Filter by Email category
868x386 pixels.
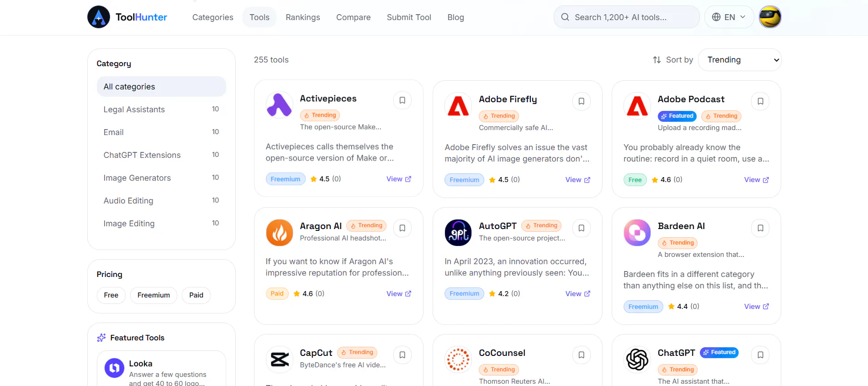tap(161, 132)
